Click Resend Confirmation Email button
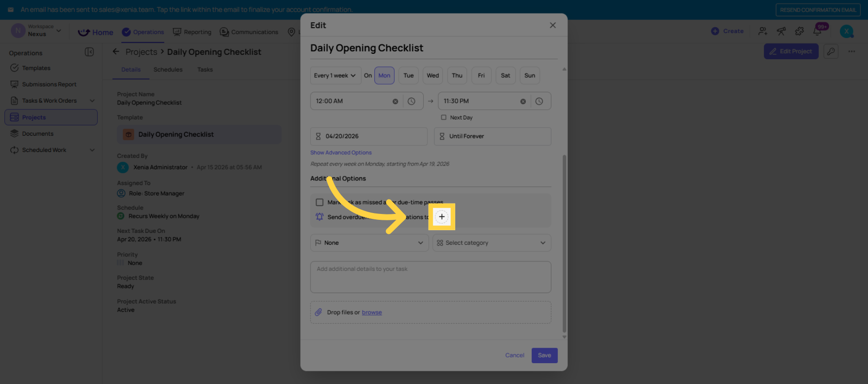The height and width of the screenshot is (384, 868). coord(818,10)
